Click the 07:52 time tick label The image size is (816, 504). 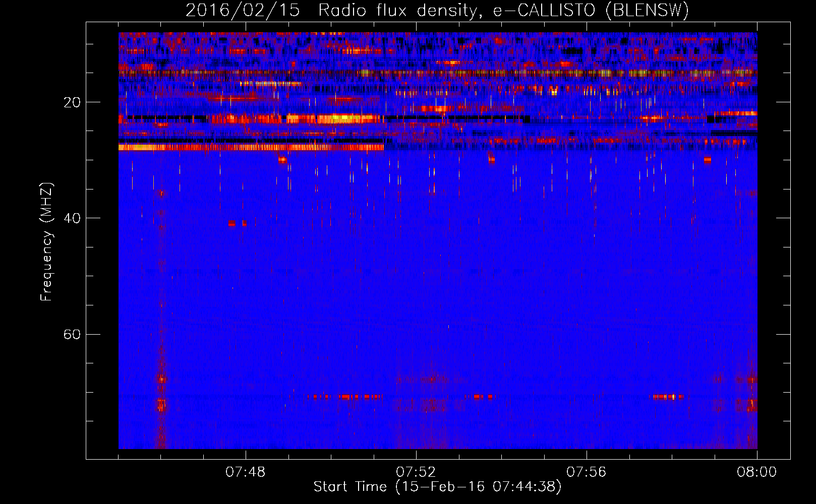tap(416, 472)
